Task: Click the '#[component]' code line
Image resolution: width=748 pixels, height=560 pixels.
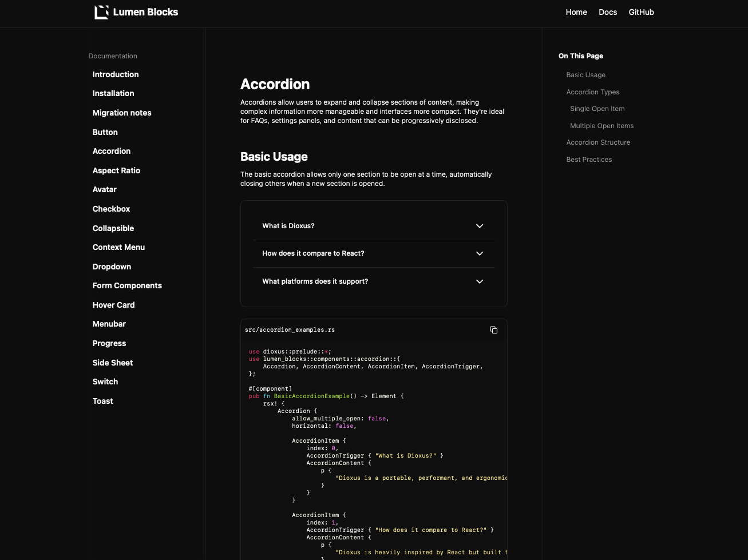Action: pyautogui.click(x=270, y=389)
